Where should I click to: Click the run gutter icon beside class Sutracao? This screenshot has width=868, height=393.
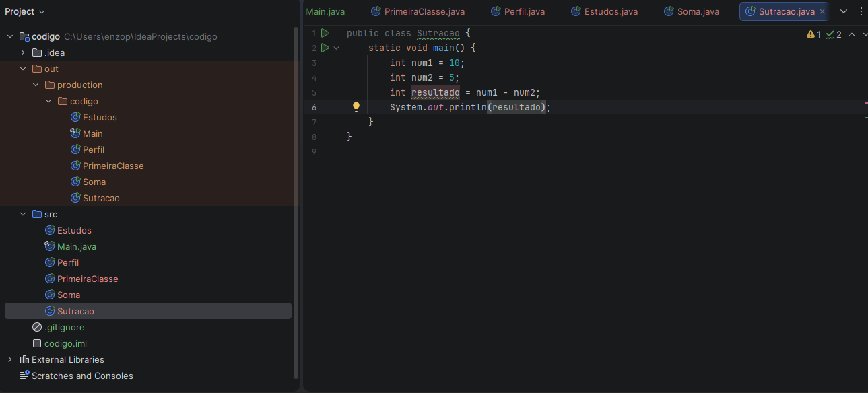coord(325,33)
